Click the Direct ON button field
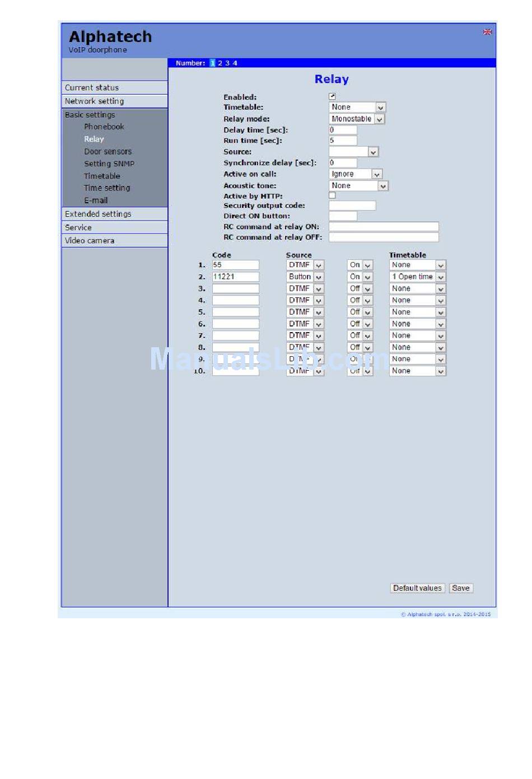 (343, 216)
